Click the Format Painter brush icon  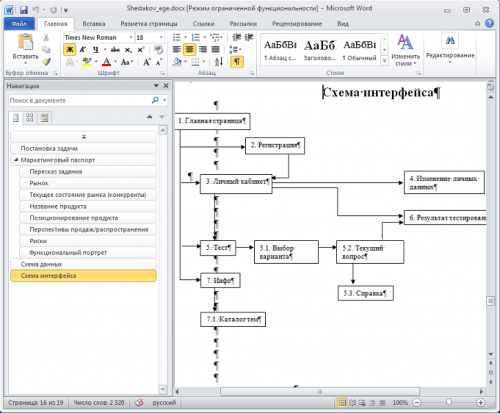[x=46, y=62]
